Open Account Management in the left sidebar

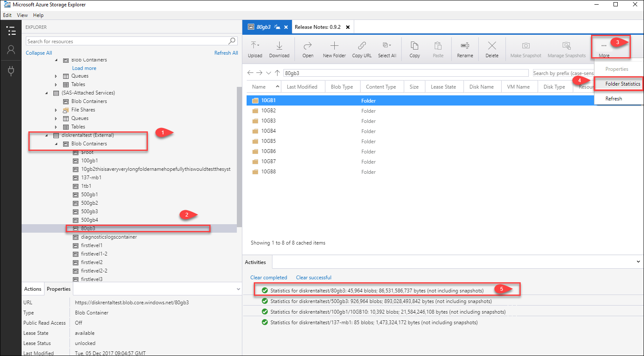[x=11, y=50]
